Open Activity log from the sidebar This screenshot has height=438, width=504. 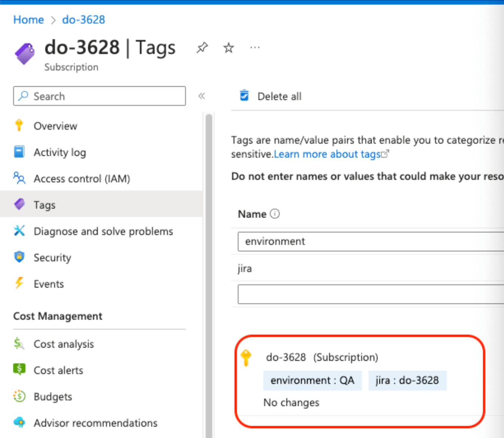(60, 152)
